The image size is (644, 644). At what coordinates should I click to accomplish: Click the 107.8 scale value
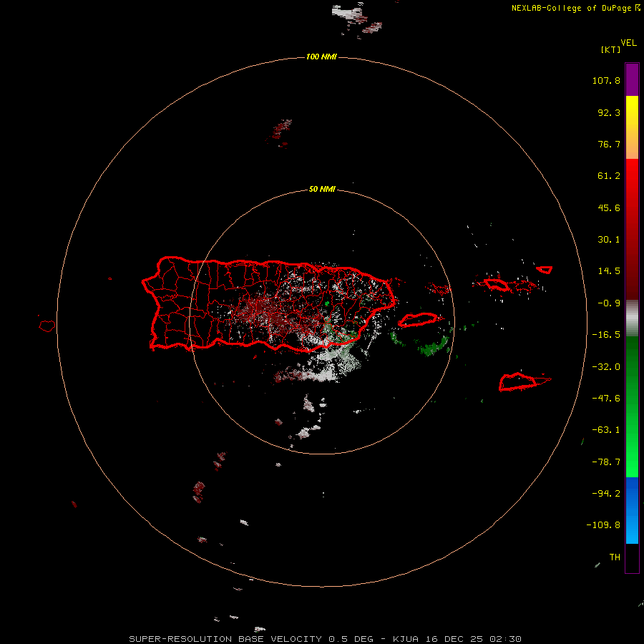click(x=606, y=80)
